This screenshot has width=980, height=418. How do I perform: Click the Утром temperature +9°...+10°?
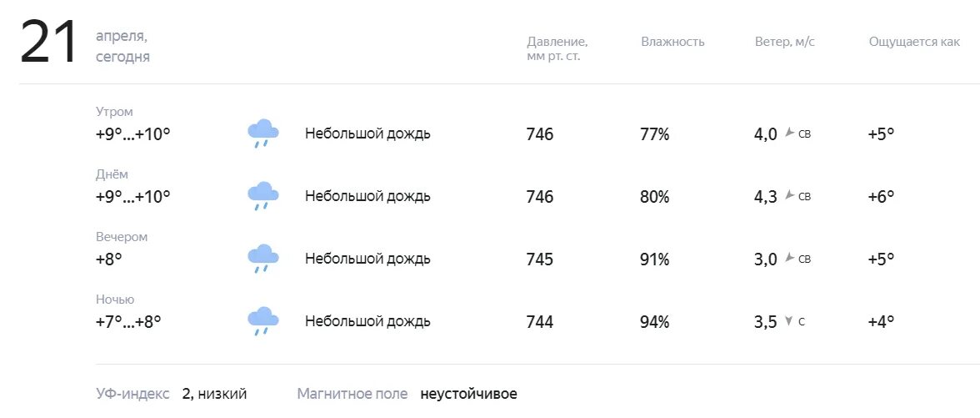click(133, 133)
